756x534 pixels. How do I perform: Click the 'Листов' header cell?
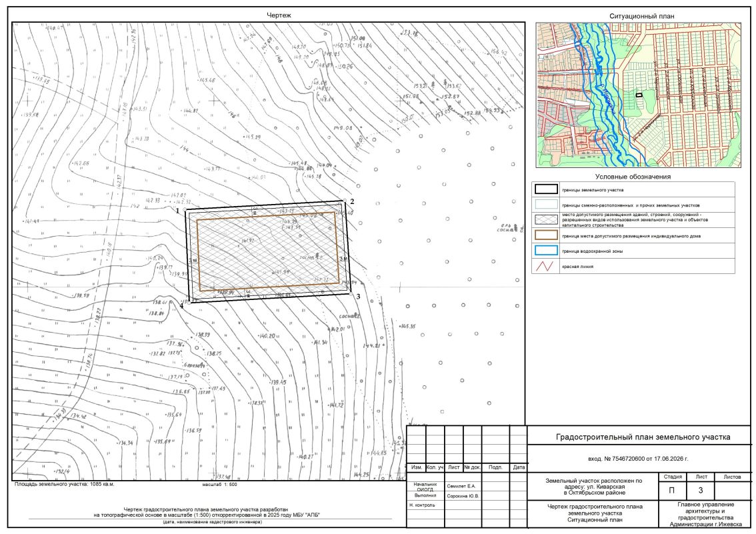pyautogui.click(x=732, y=477)
